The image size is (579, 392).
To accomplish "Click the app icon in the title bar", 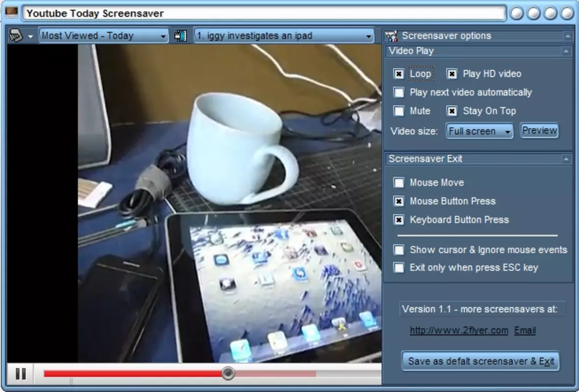I will [11, 12].
